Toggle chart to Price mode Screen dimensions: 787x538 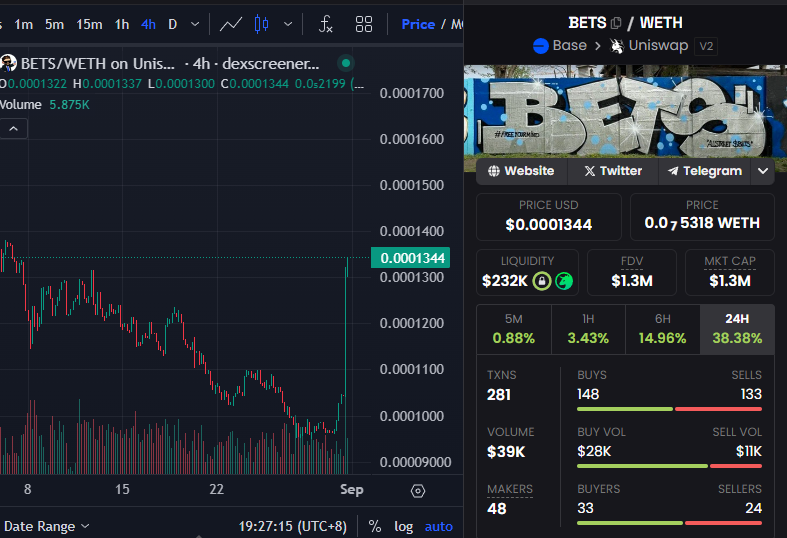(418, 24)
